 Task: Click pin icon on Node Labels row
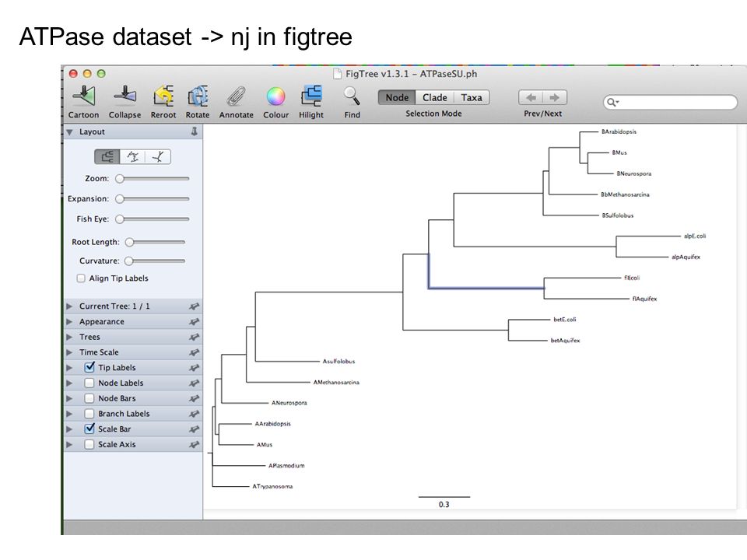pos(194,383)
